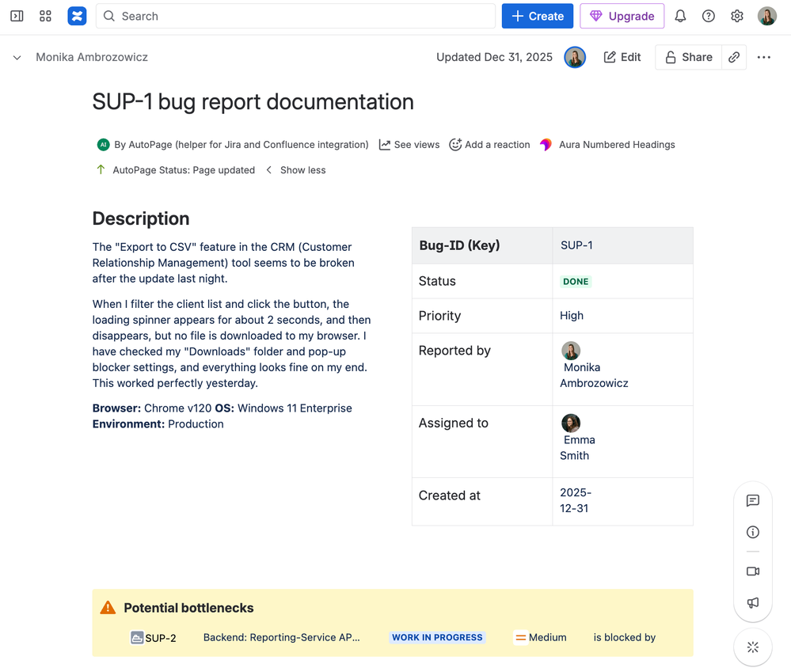791x672 pixels.
Task: Open the app switcher grid icon
Action: pyautogui.click(x=45, y=16)
